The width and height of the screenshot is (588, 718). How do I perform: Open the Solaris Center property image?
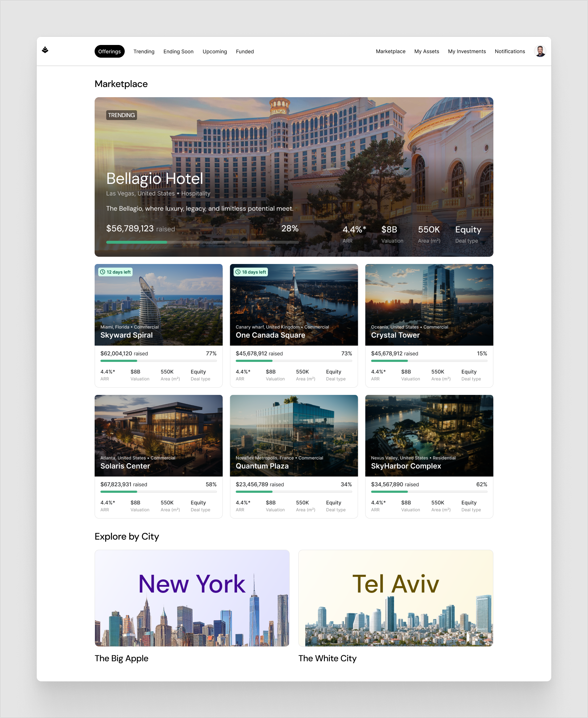point(158,436)
